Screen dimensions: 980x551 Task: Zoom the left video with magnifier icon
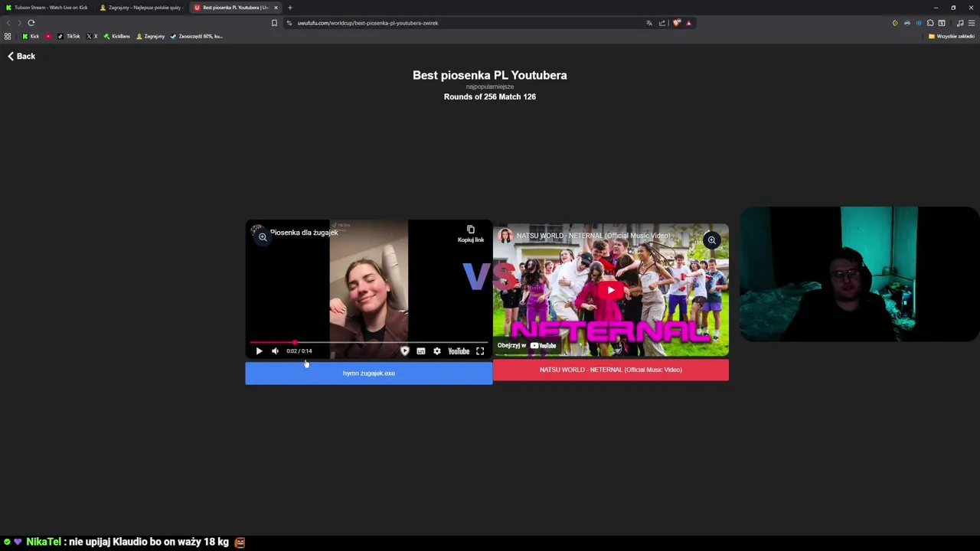click(263, 237)
